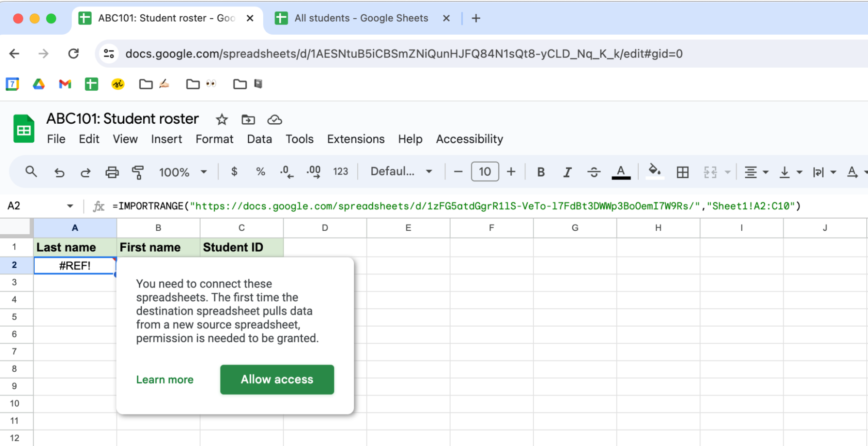Image resolution: width=868 pixels, height=446 pixels.
Task: Open the Help menu
Action: coord(410,139)
